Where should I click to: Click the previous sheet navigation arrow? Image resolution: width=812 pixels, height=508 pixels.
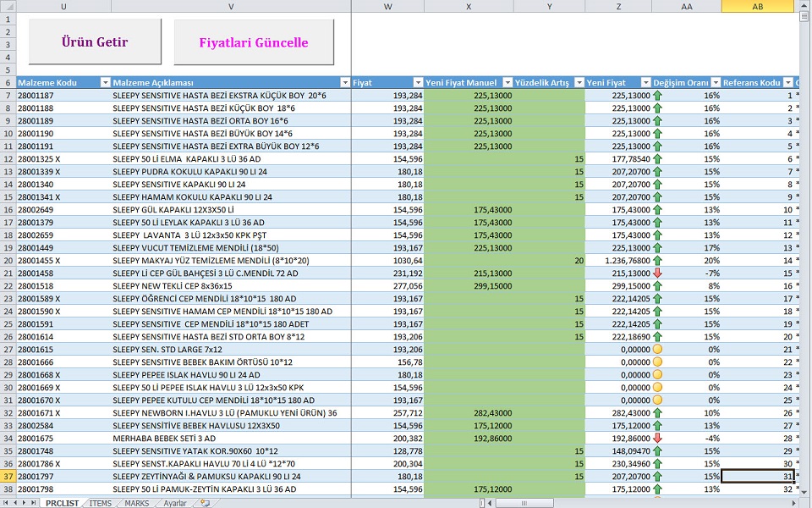15,503
